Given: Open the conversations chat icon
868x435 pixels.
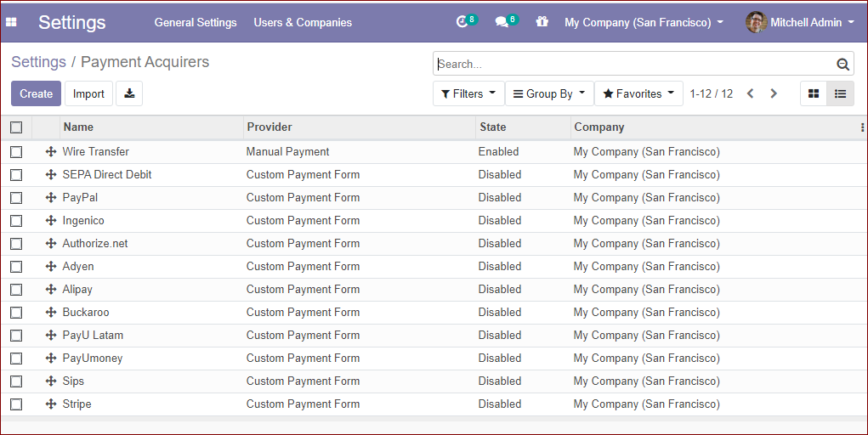Looking at the screenshot, I should coord(502,22).
